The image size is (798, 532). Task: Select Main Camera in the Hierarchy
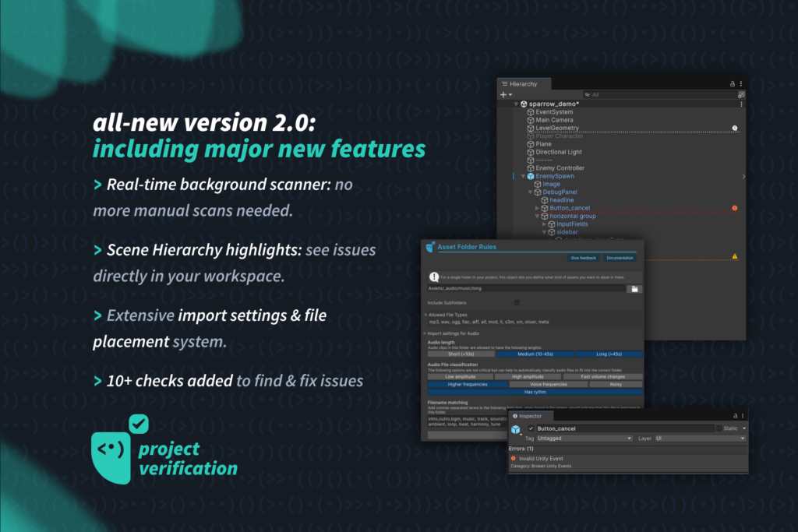pyautogui.click(x=554, y=120)
